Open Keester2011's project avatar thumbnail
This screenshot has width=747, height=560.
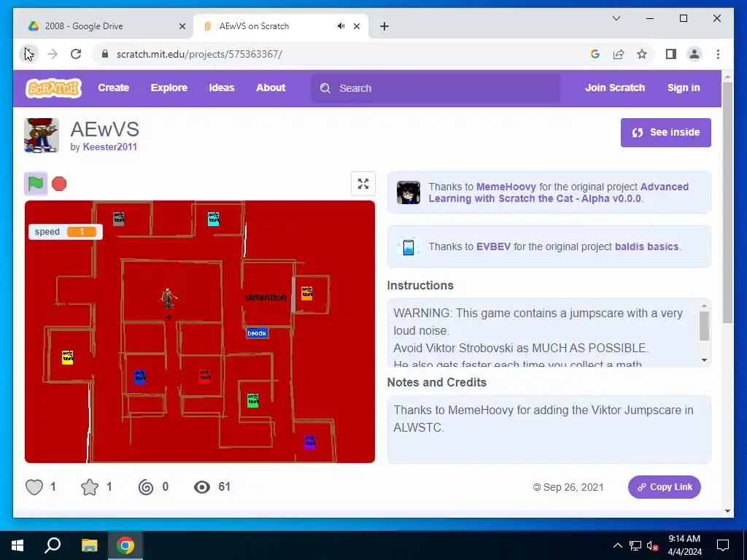pyautogui.click(x=42, y=135)
